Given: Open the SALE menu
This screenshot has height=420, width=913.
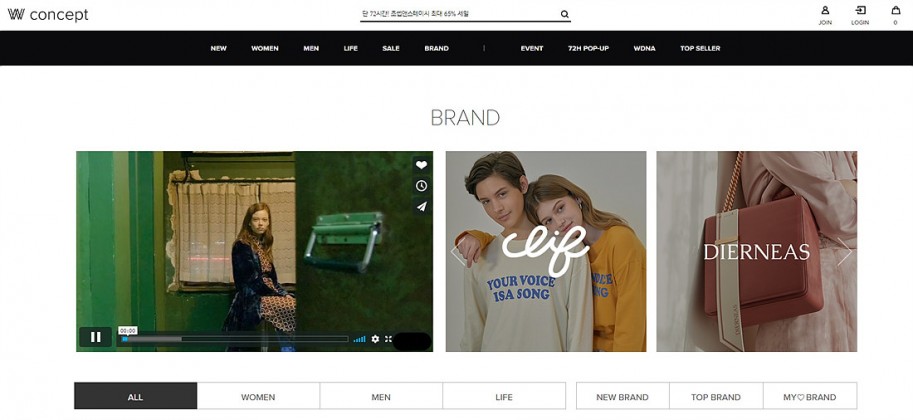Looking at the screenshot, I should [391, 48].
